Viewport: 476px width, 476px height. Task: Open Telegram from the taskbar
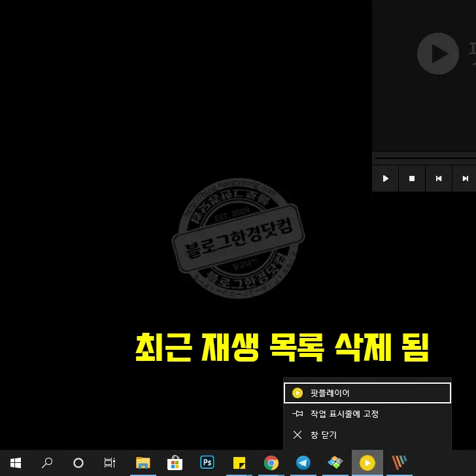[x=303, y=463]
